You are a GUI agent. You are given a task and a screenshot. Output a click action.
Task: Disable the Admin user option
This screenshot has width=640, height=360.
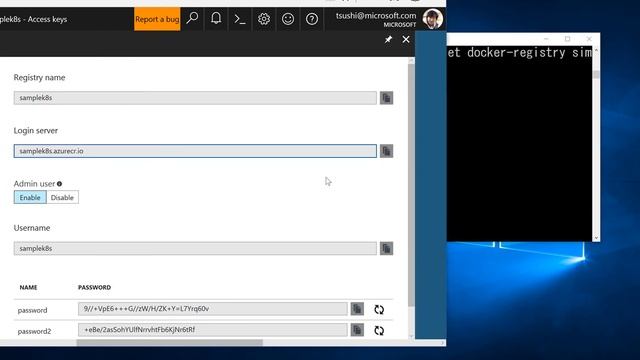click(x=62, y=198)
